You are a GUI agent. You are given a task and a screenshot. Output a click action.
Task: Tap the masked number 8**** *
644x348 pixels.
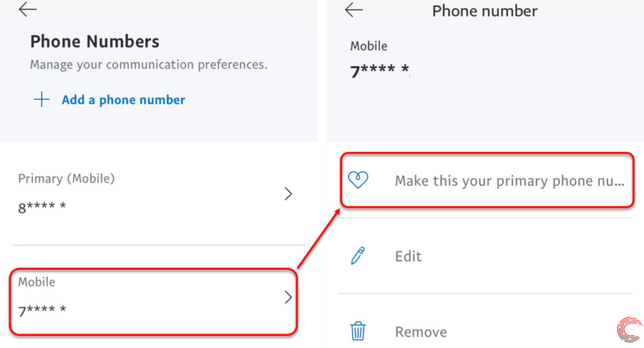[42, 207]
